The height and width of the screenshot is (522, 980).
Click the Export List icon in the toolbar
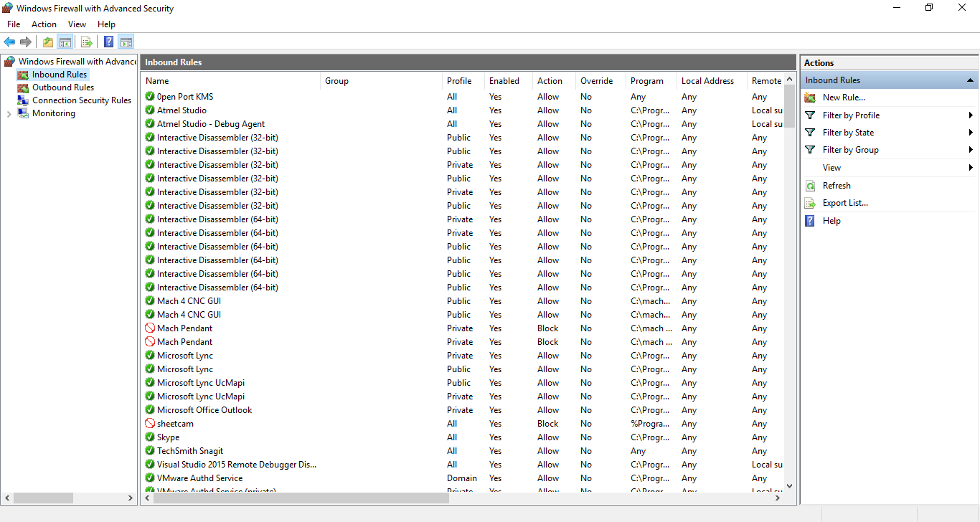(x=87, y=42)
